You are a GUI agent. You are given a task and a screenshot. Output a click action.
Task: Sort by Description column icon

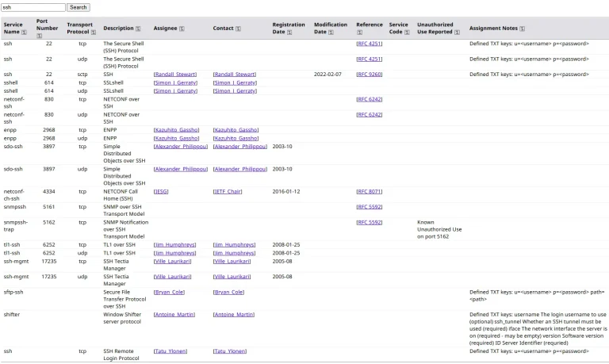point(138,29)
